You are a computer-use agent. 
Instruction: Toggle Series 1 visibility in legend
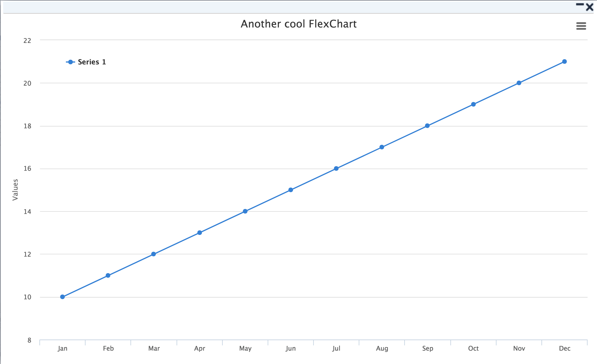(x=92, y=62)
